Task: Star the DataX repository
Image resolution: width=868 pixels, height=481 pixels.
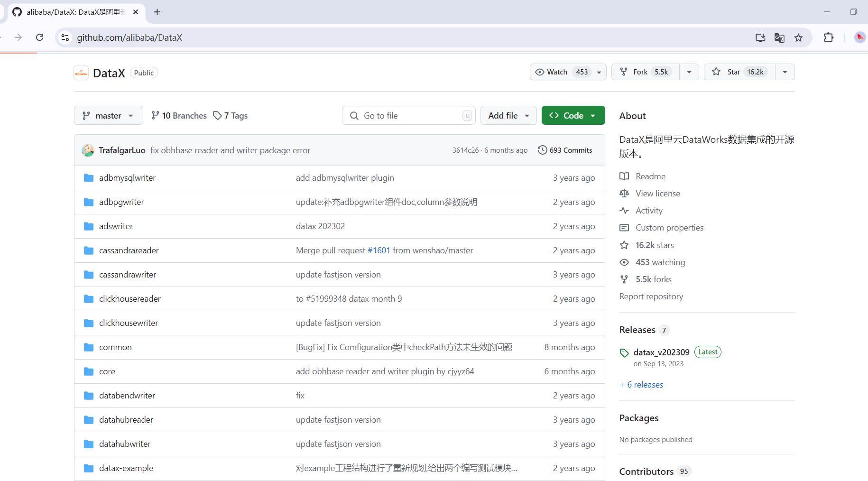Action: click(739, 72)
